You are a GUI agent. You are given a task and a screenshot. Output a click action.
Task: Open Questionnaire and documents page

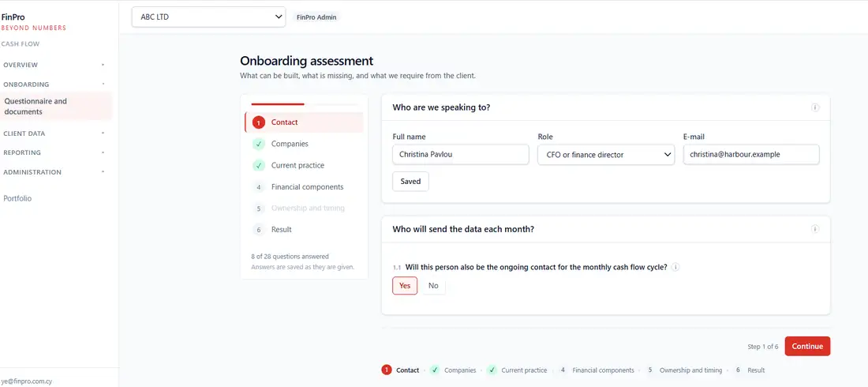coord(56,107)
